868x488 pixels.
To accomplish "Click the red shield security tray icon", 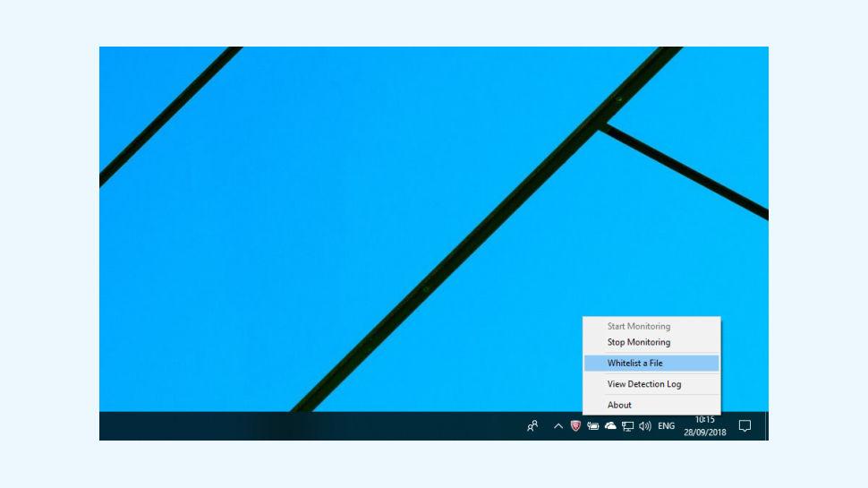I will 575,426.
